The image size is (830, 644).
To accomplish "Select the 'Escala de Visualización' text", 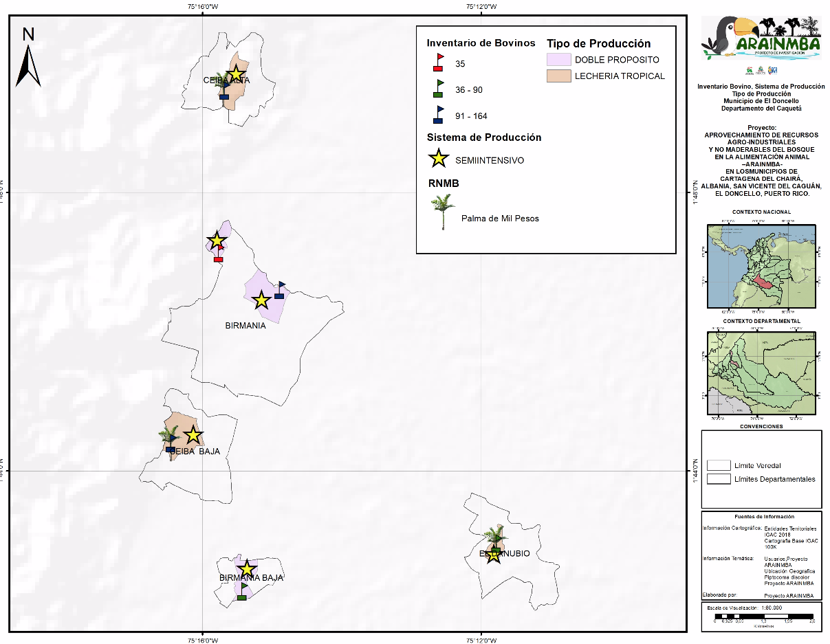I will click(x=732, y=608).
